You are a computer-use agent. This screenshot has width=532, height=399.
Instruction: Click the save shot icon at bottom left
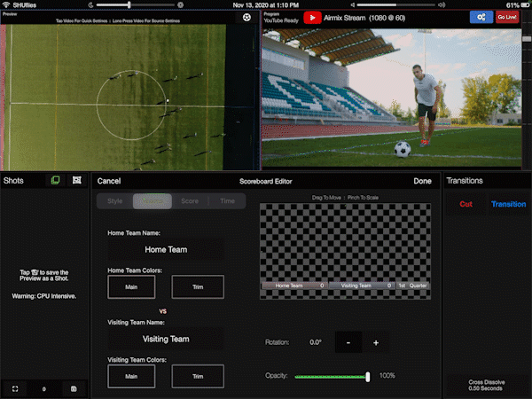click(x=74, y=388)
